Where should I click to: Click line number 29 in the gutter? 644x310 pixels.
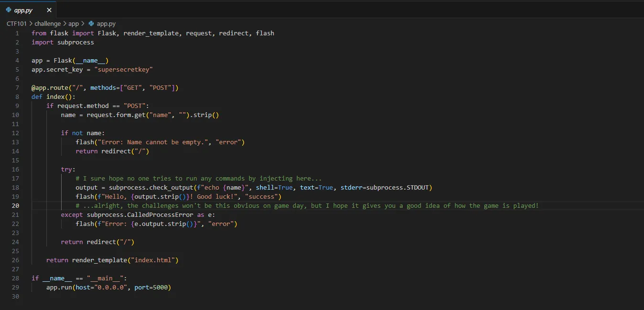(x=16, y=288)
